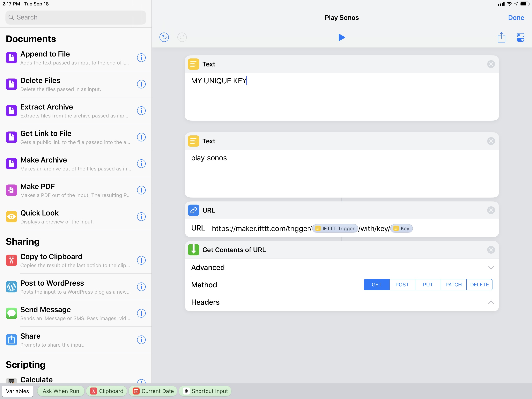Image resolution: width=532 pixels, height=399 pixels.
Task: Show info for Share action
Action: click(141, 340)
